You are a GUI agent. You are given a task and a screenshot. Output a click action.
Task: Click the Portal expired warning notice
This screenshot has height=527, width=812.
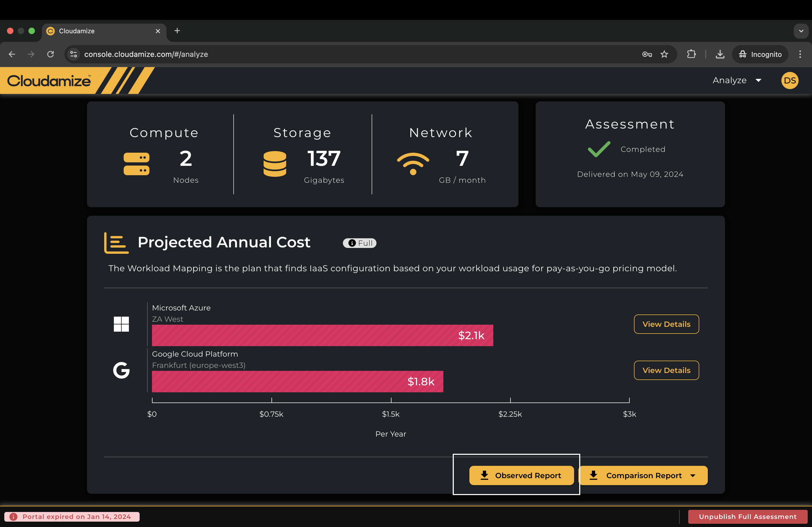tap(72, 517)
